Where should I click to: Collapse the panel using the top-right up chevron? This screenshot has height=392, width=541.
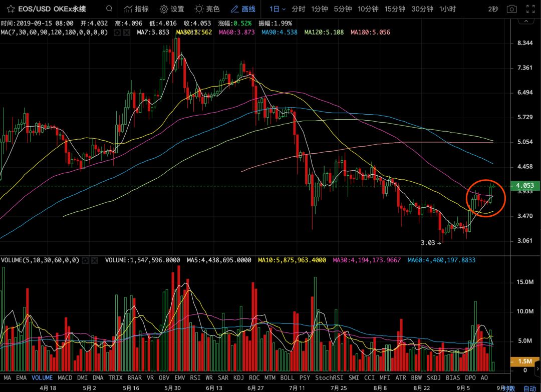click(x=526, y=21)
